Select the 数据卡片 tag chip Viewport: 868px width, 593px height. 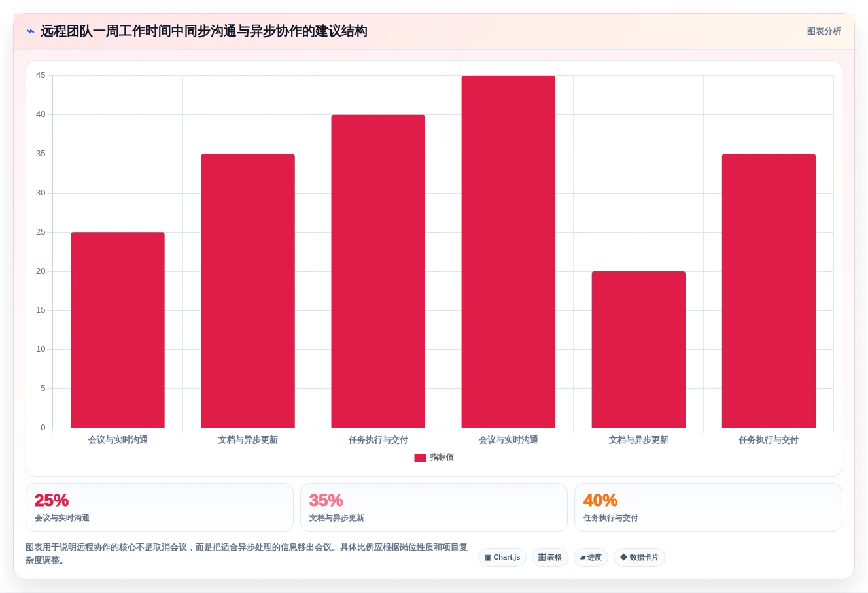tap(639, 557)
